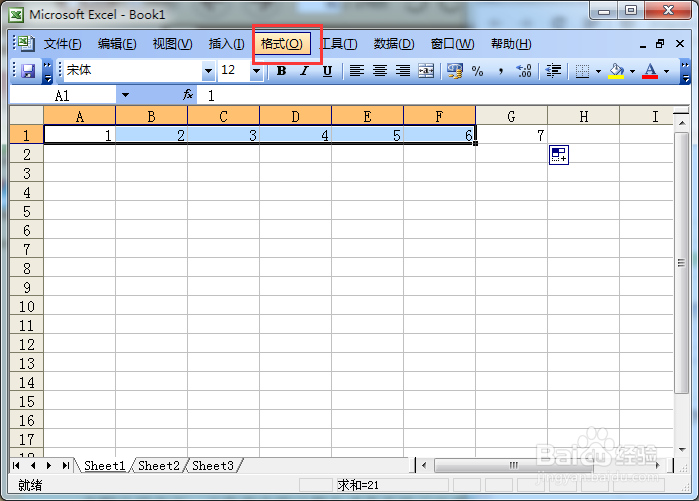Click Excel document icon in menu bar
699x501 pixels.
[25, 43]
